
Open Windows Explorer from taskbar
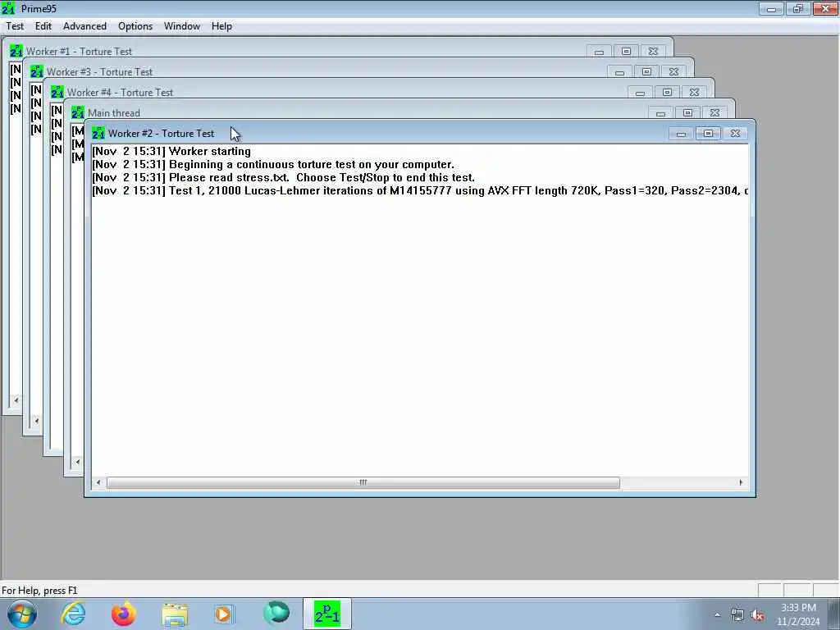pyautogui.click(x=175, y=614)
